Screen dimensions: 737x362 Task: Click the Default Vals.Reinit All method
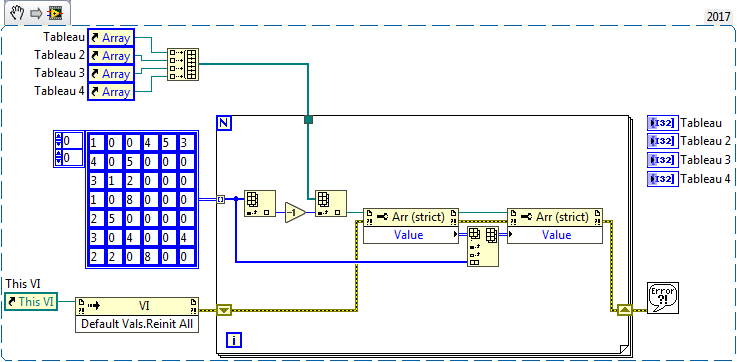tap(137, 324)
